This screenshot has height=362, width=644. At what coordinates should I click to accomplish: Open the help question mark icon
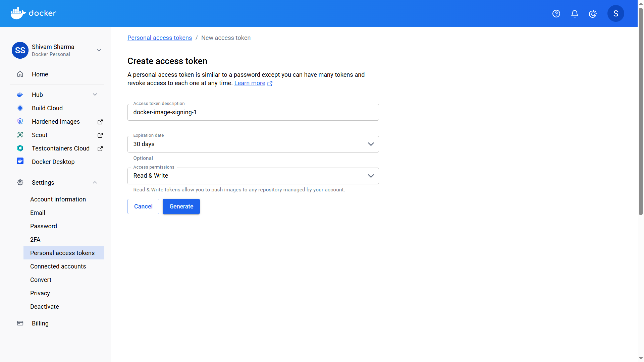[556, 13]
